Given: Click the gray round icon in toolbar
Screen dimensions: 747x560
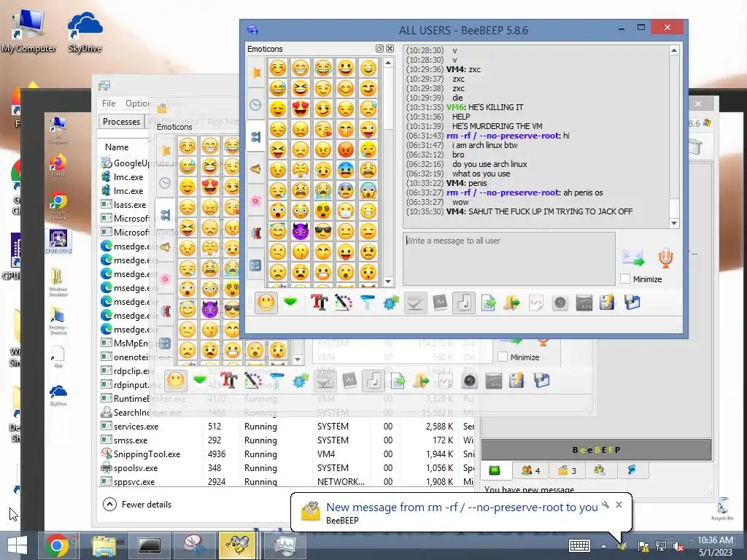Looking at the screenshot, I should [x=560, y=303].
